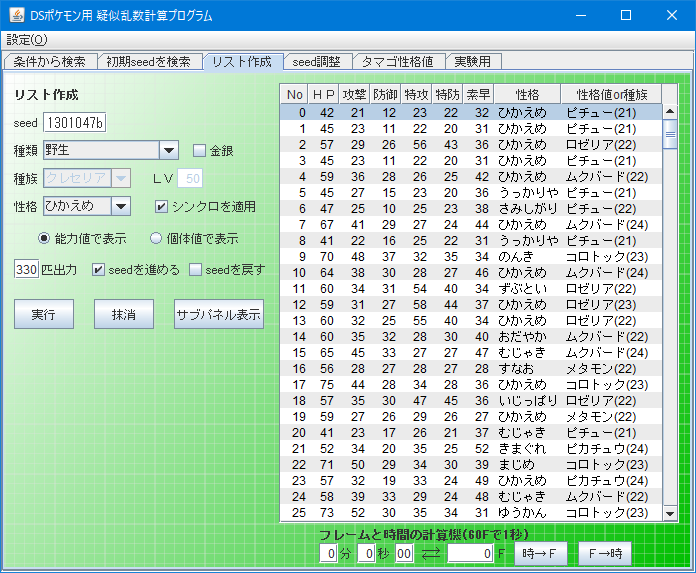
Task: Select row 25 ゆうかん
Action: [x=471, y=512]
